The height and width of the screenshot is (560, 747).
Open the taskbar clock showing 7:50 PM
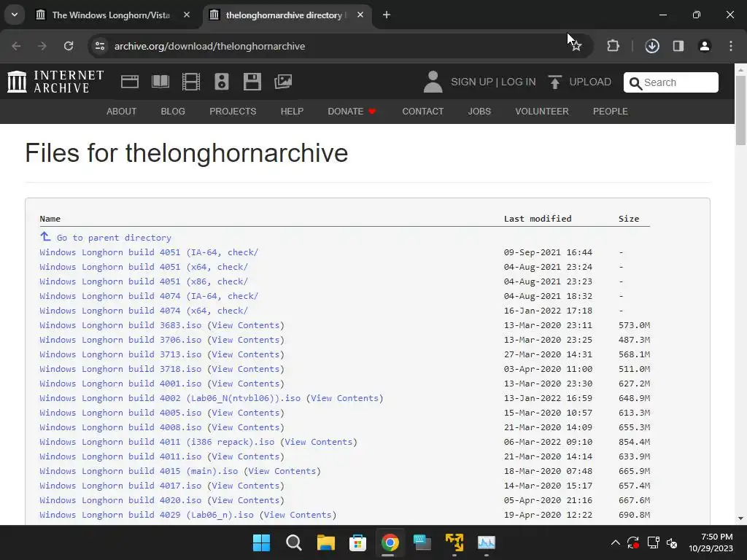click(711, 542)
